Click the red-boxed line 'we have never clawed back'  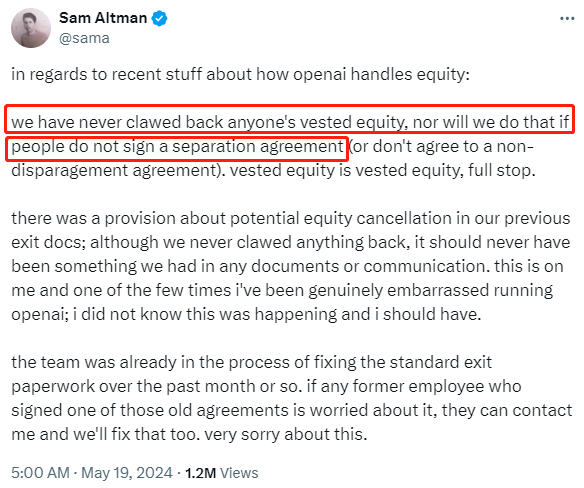(290, 122)
